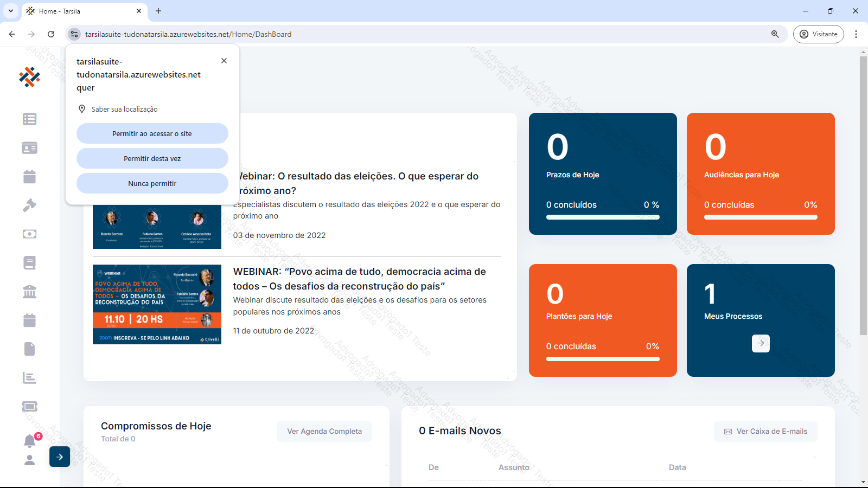This screenshot has height=488, width=868.
Task: Open the list icon in sidebar
Action: pos(29,119)
